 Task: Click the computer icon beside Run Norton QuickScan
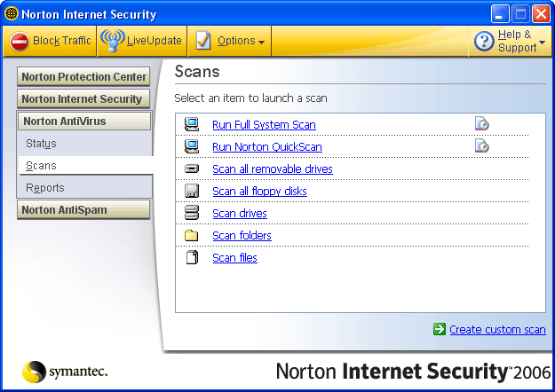point(192,146)
